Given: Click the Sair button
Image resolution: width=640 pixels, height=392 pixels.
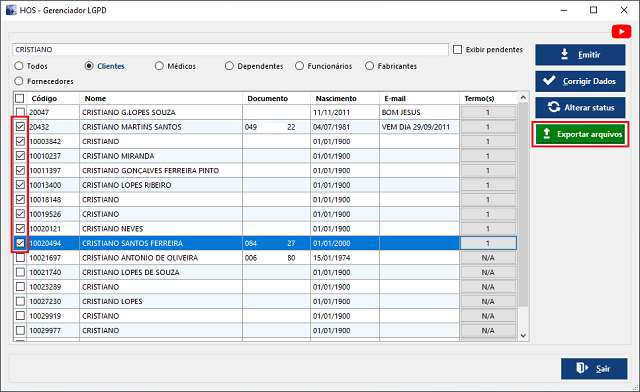Looking at the screenshot, I should [594, 369].
